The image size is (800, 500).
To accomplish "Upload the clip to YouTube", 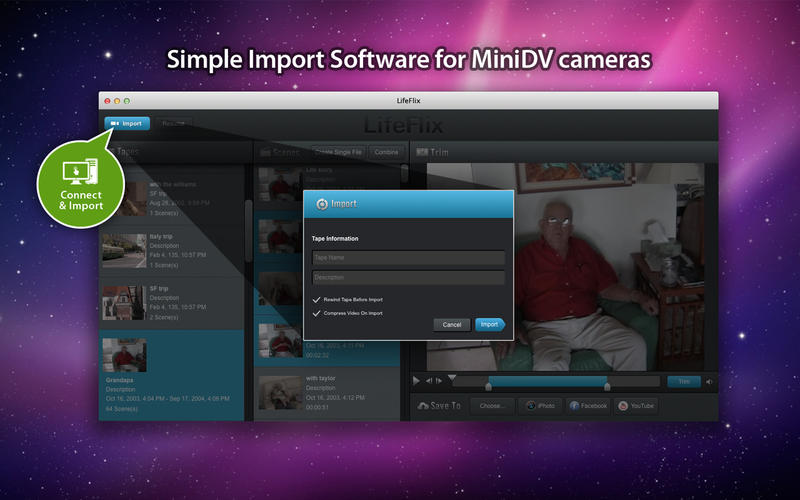I will click(637, 406).
